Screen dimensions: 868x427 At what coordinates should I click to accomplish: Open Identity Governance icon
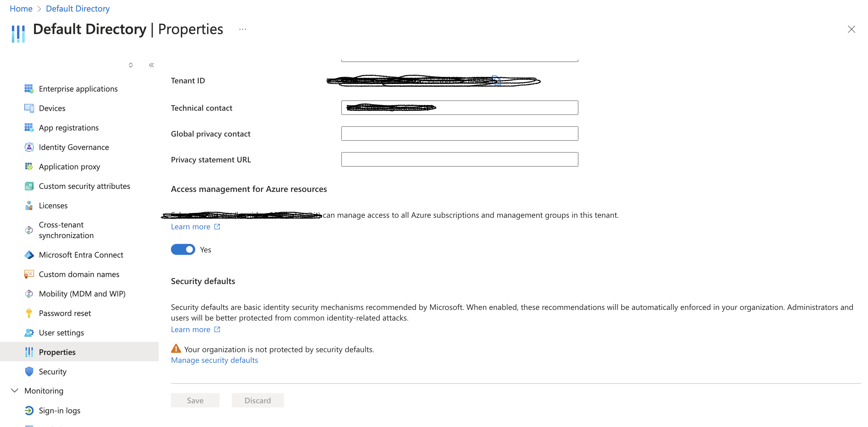pos(29,147)
